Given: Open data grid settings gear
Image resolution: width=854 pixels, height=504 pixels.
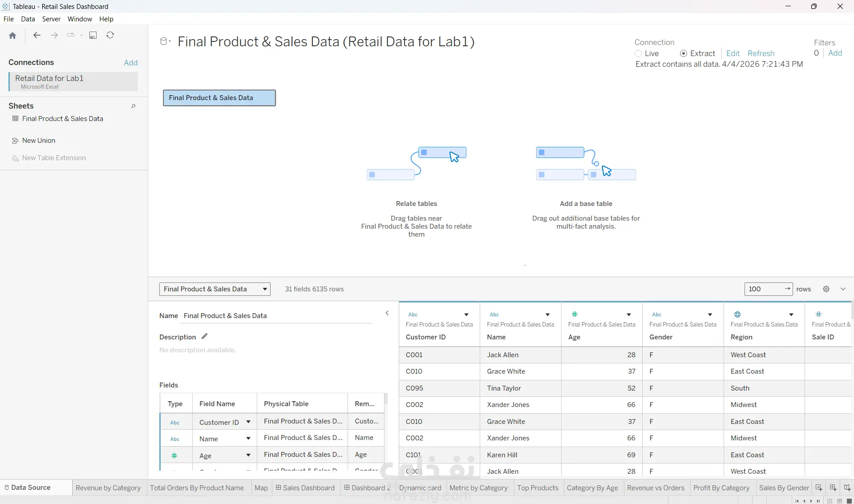Looking at the screenshot, I should [x=826, y=289].
